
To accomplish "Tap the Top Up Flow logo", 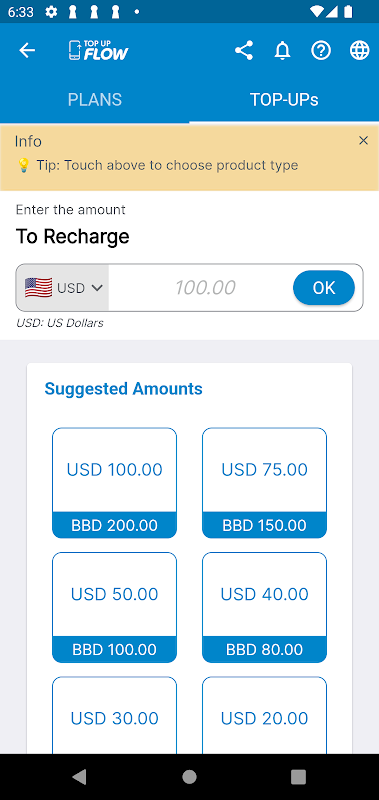I will pos(98,51).
